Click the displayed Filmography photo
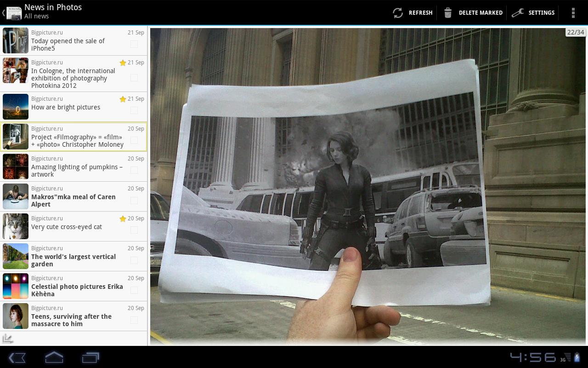The width and height of the screenshot is (588, 368). tap(368, 186)
